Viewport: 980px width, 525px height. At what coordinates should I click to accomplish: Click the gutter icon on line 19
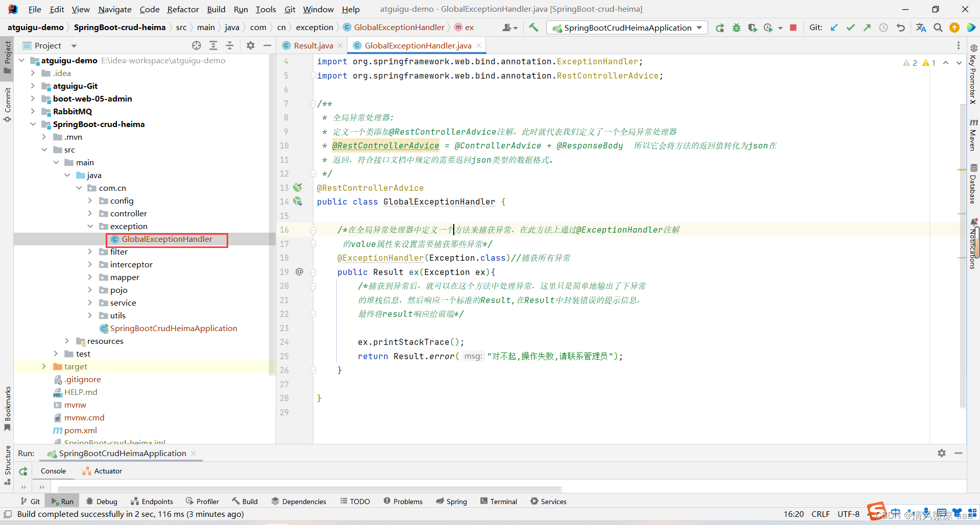coord(300,271)
